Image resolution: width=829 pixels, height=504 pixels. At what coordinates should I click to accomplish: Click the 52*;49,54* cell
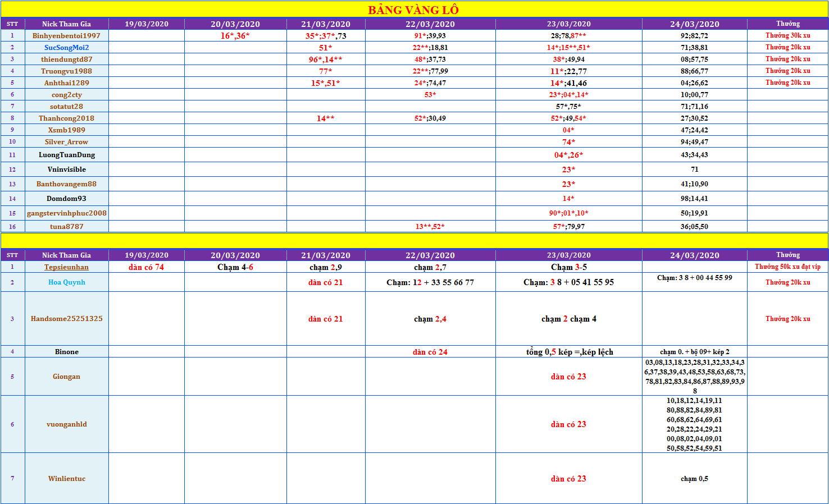click(x=568, y=118)
